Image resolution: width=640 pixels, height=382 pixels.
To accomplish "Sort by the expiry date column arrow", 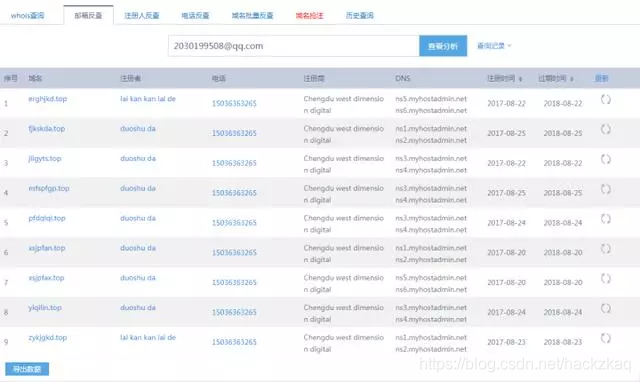I will [571, 79].
